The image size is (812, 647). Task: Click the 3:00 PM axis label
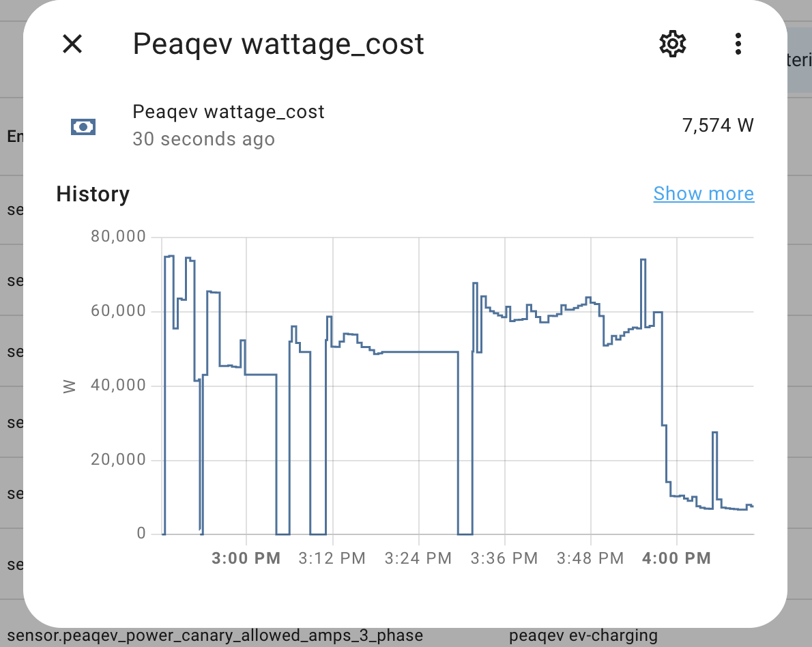[246, 558]
